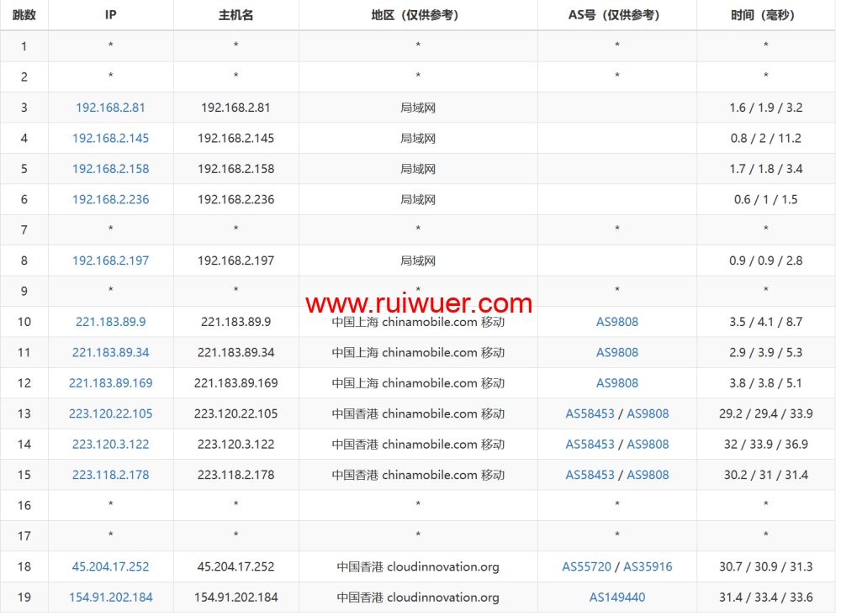Open the AS149440 link
This screenshot has height=616, width=841.
pos(617,598)
